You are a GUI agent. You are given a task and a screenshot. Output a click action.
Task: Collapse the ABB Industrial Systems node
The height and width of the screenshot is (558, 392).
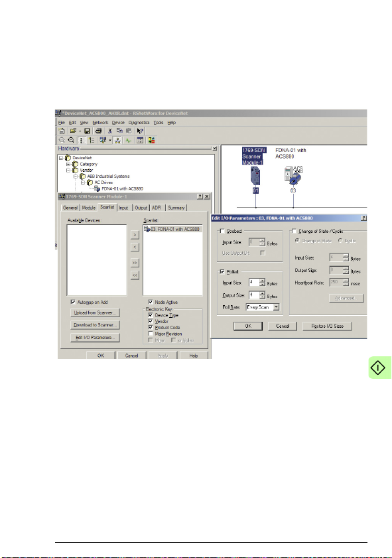(76, 176)
